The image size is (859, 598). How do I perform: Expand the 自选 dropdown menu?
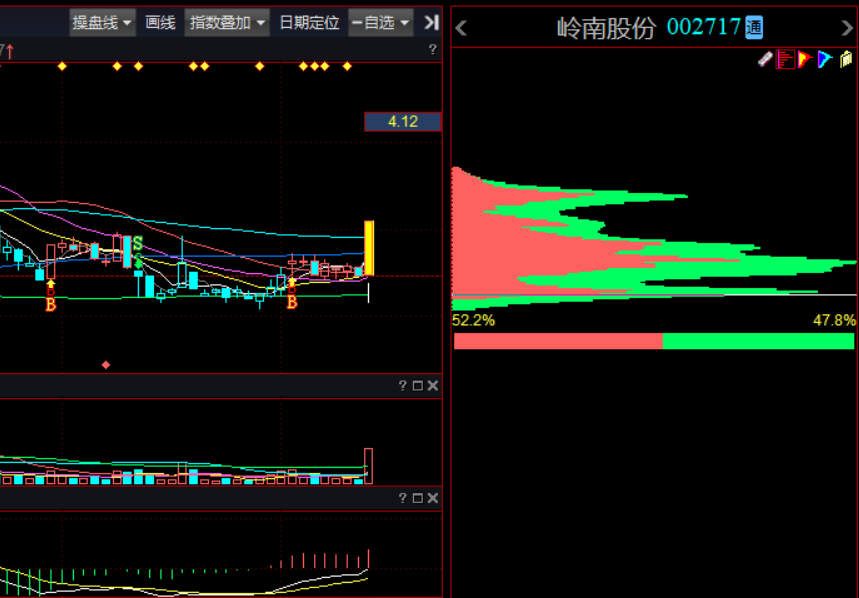pos(381,22)
